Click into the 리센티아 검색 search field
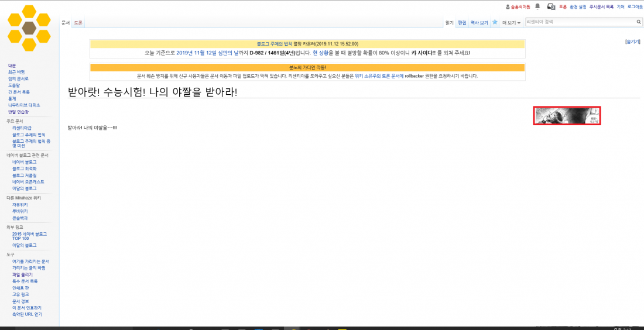Viewport: 644px width, 330px height. coord(580,22)
